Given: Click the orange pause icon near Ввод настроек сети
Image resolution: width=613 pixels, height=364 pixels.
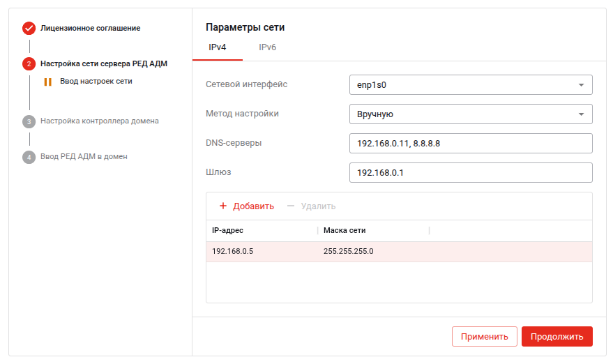Looking at the screenshot, I should tap(48, 82).
